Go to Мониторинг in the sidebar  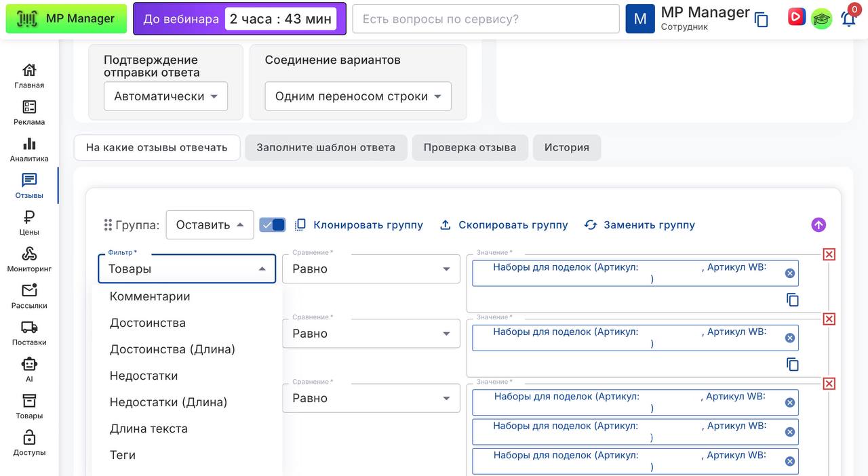pyautogui.click(x=29, y=259)
